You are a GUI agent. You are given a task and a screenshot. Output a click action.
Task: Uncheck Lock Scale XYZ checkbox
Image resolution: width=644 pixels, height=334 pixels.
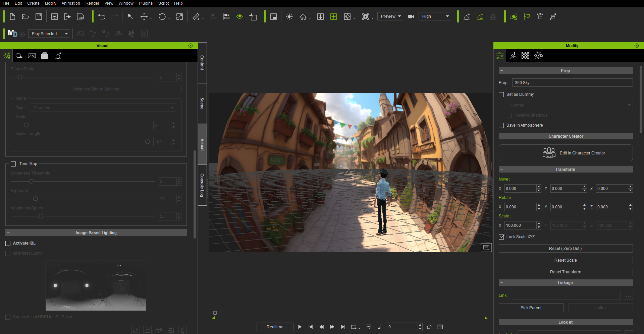click(x=501, y=237)
